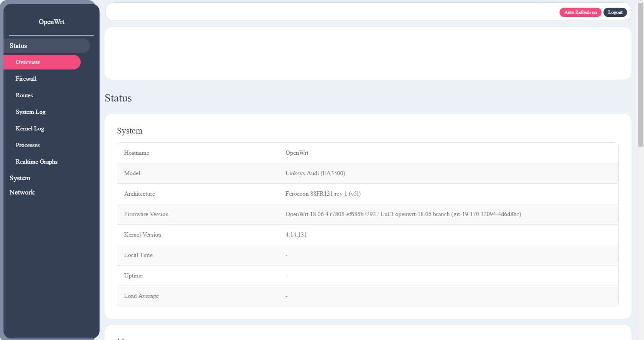This screenshot has width=644, height=340.
Task: Open the System Log page
Action: tap(30, 112)
